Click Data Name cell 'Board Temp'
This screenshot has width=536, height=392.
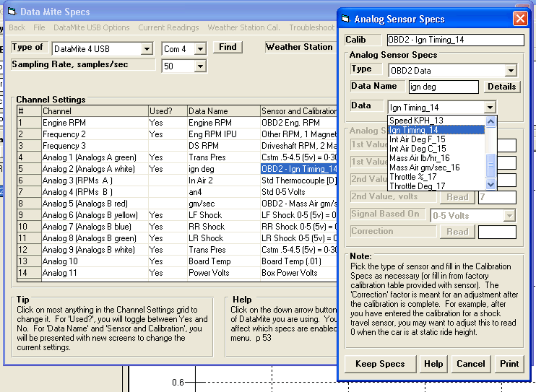tap(223, 261)
